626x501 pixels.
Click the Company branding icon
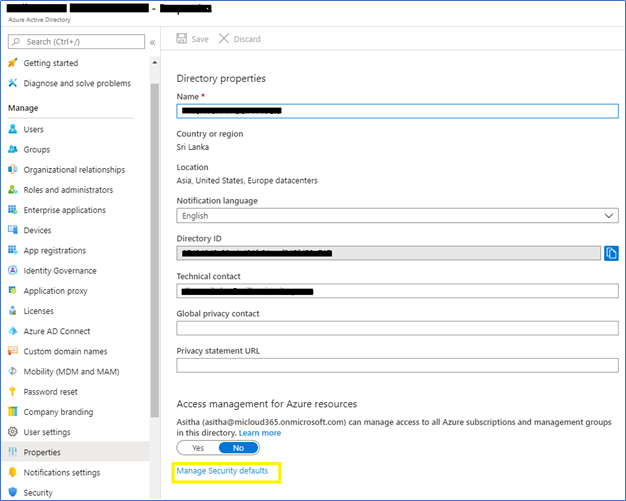pyautogui.click(x=13, y=412)
